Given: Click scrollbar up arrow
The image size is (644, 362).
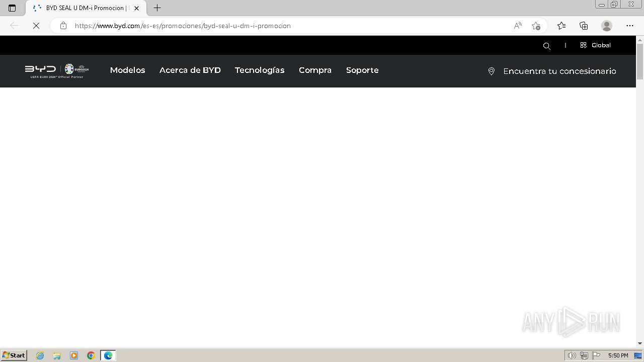Looking at the screenshot, I should [640, 39].
